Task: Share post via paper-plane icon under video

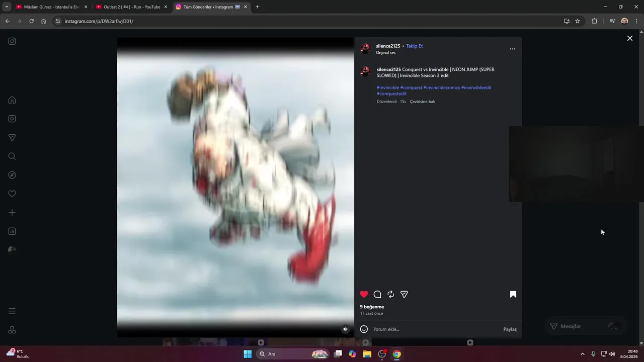Action: [404, 294]
